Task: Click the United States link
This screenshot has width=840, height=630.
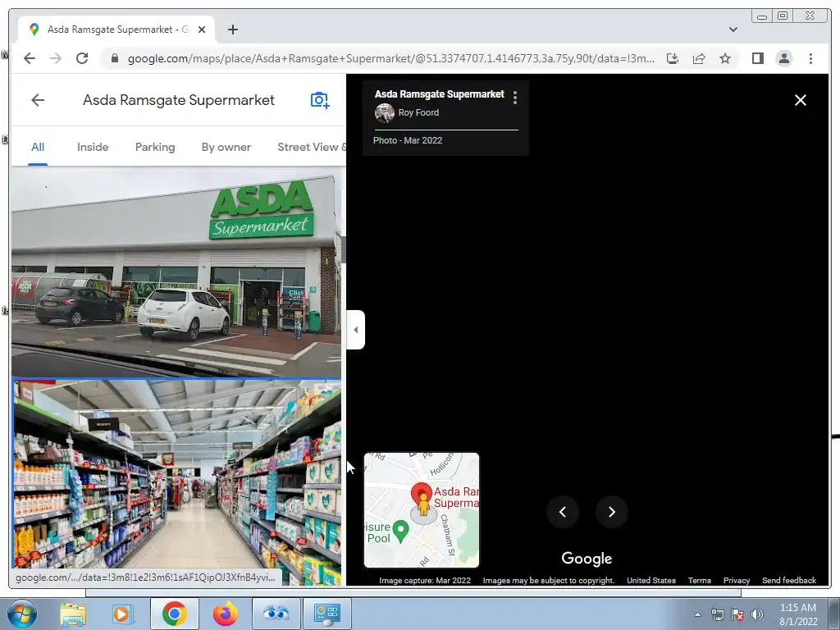Action: (x=651, y=580)
